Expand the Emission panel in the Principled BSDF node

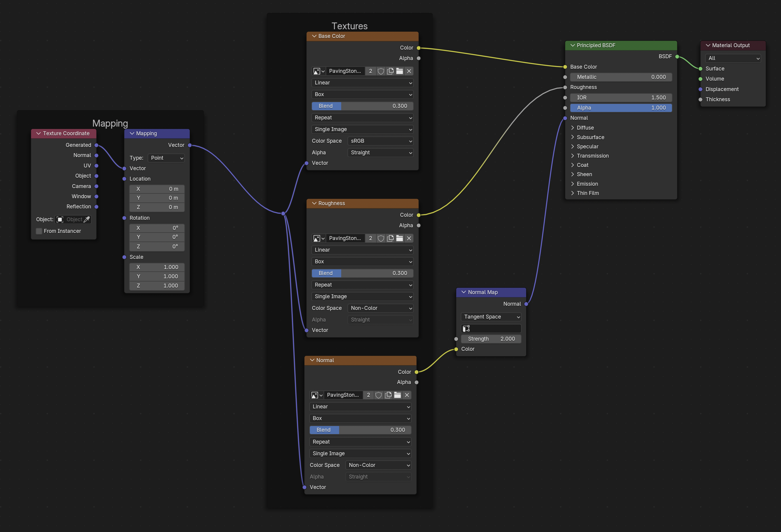click(587, 184)
